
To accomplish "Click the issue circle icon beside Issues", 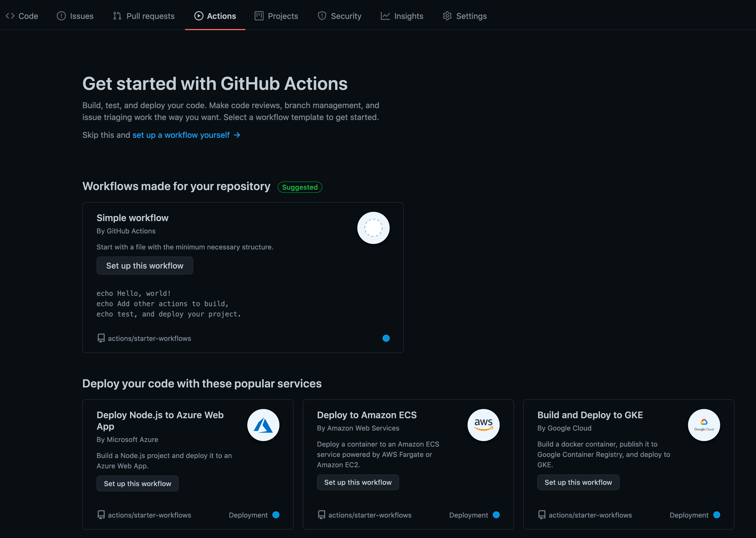I will coord(61,16).
